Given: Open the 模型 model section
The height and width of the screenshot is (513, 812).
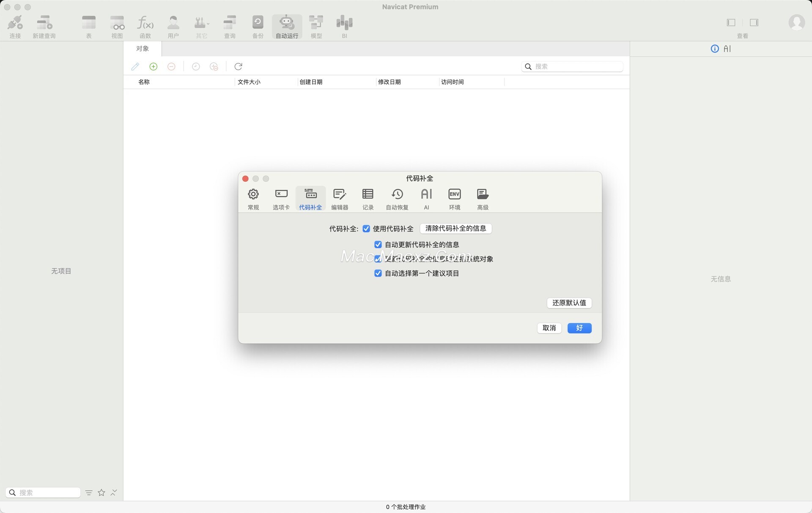Looking at the screenshot, I should pos(316,27).
